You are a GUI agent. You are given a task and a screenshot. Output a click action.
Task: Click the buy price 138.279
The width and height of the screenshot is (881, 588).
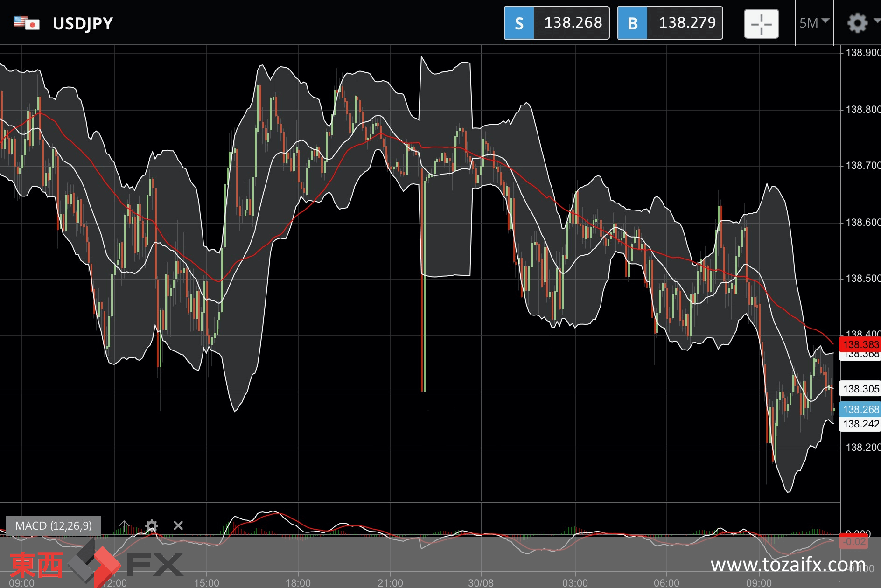(x=687, y=22)
